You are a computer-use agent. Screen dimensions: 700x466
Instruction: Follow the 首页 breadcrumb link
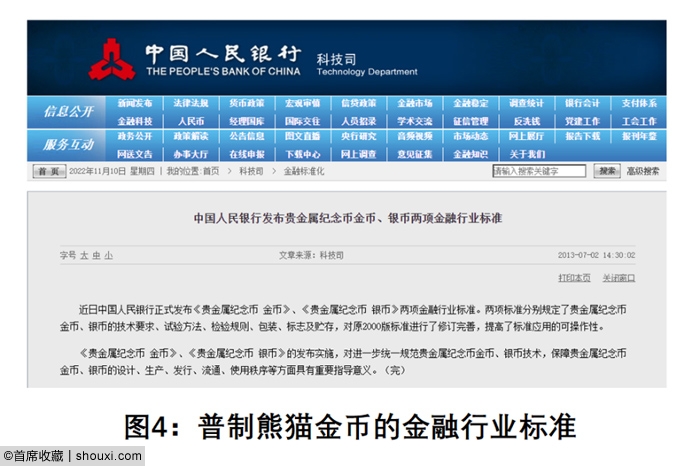[x=211, y=171]
